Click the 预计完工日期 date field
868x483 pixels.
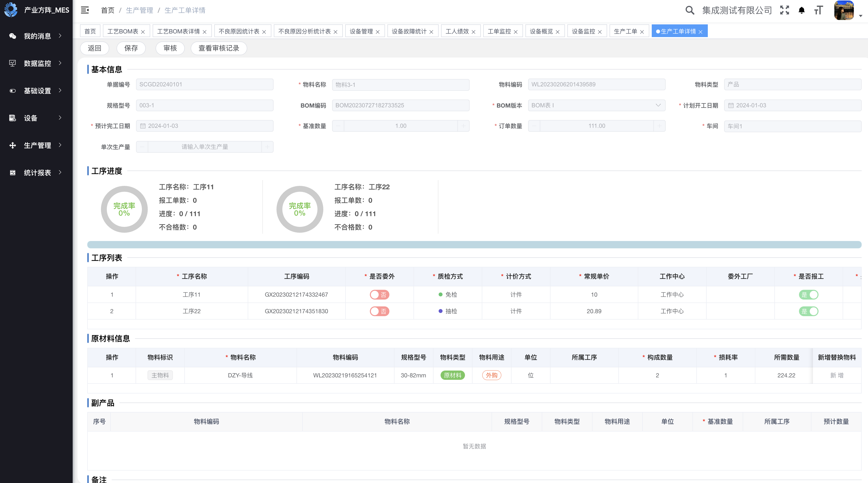(x=205, y=126)
